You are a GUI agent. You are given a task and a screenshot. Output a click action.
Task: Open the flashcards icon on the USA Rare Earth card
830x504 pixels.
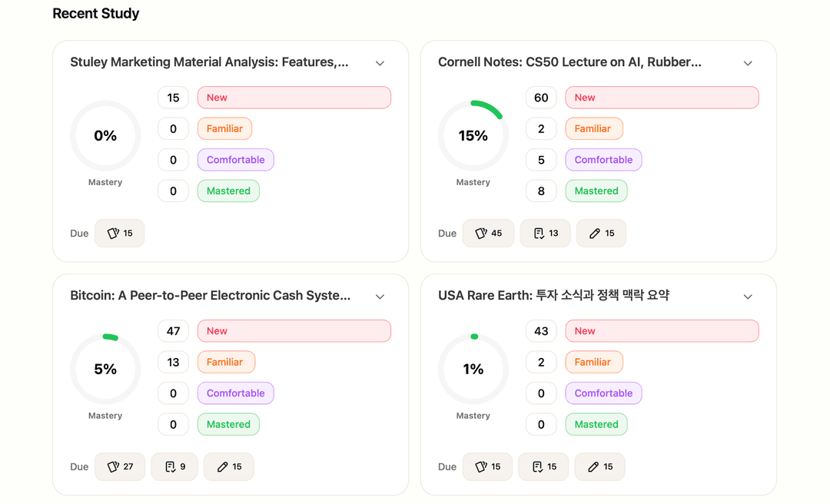point(487,466)
